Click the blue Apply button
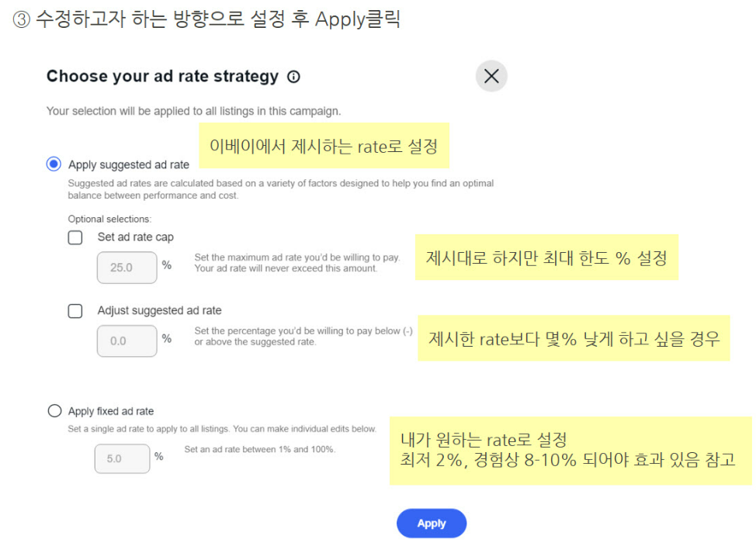This screenshot has height=553, width=756. [432, 523]
